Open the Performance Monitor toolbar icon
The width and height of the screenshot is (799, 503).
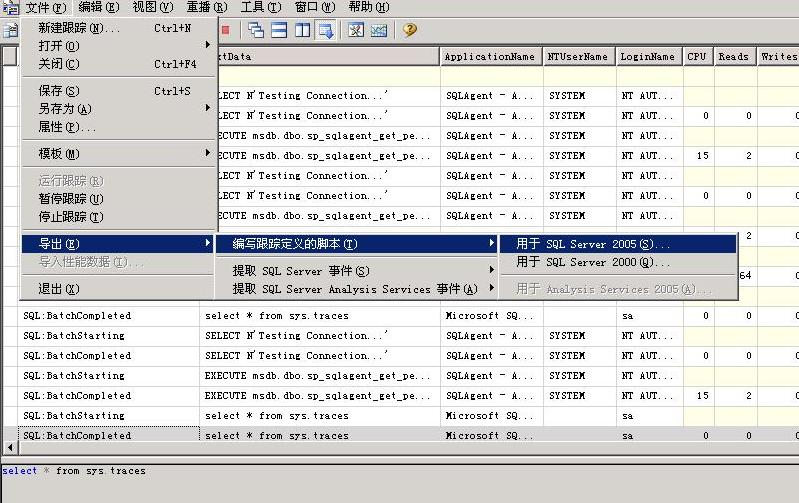point(379,30)
